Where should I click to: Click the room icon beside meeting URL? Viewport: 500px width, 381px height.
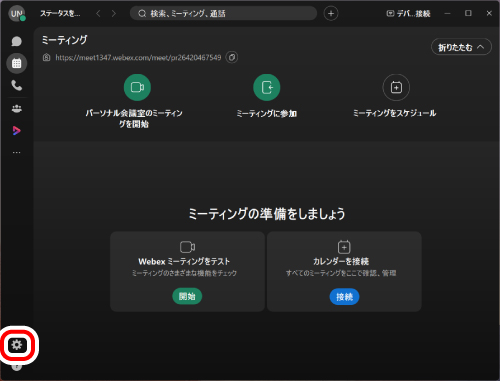(46, 57)
